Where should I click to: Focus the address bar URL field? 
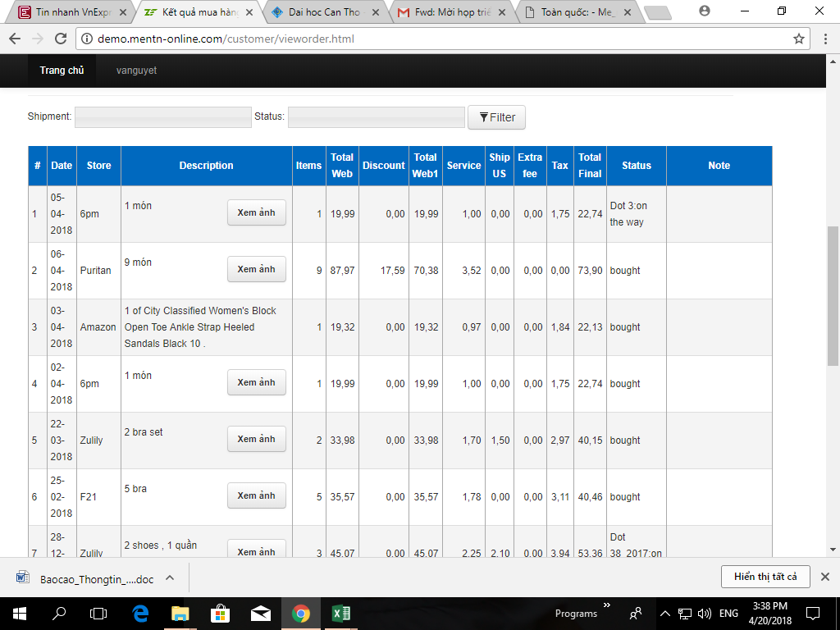click(x=442, y=39)
